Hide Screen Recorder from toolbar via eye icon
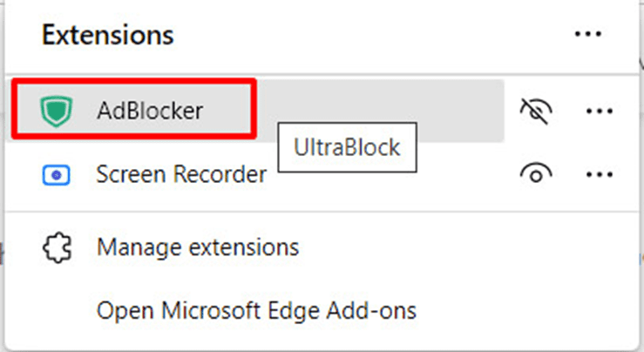Image resolution: width=644 pixels, height=352 pixels. pos(536,174)
